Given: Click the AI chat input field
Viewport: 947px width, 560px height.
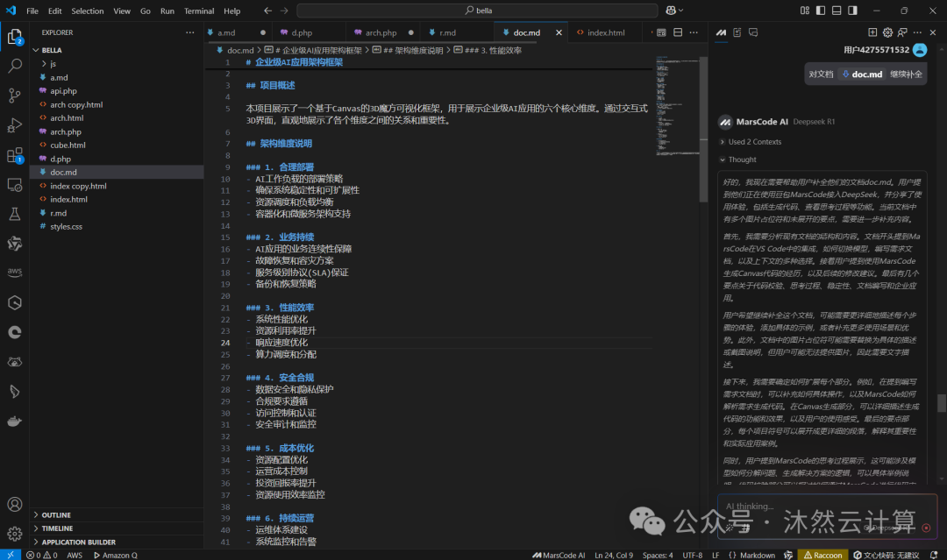Looking at the screenshot, I should [x=827, y=516].
